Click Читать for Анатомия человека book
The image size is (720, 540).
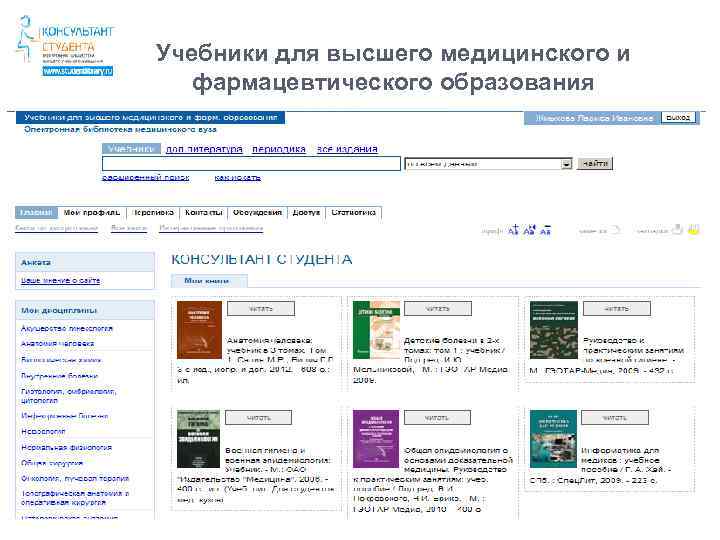[x=261, y=309]
